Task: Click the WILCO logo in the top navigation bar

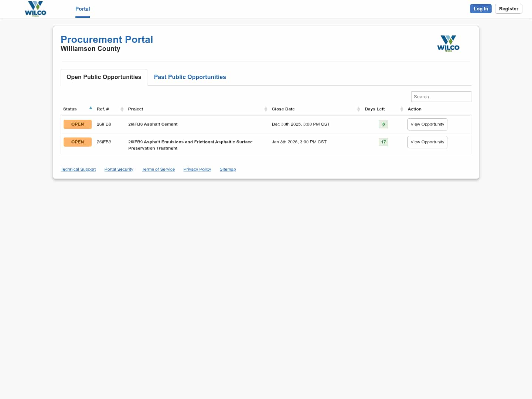Action: pos(35,8)
